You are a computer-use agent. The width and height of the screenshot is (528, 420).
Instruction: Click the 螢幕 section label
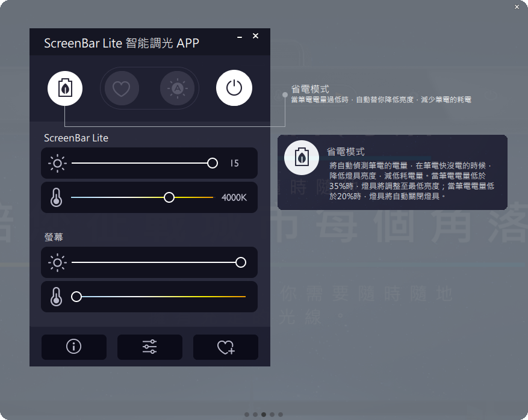click(x=54, y=237)
